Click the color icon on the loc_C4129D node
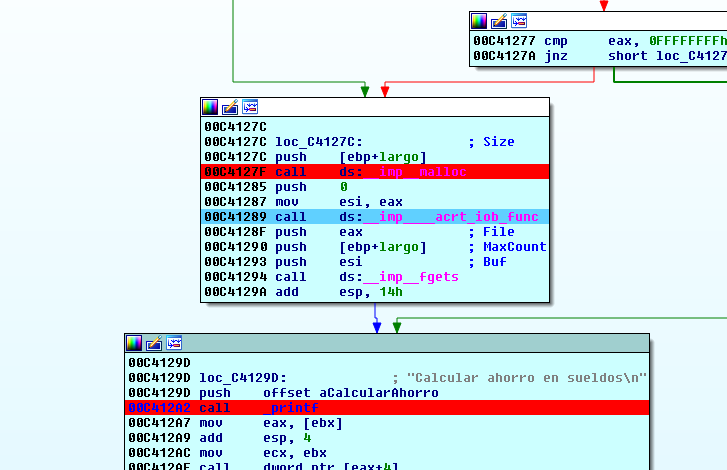This screenshot has width=727, height=470. [134, 342]
